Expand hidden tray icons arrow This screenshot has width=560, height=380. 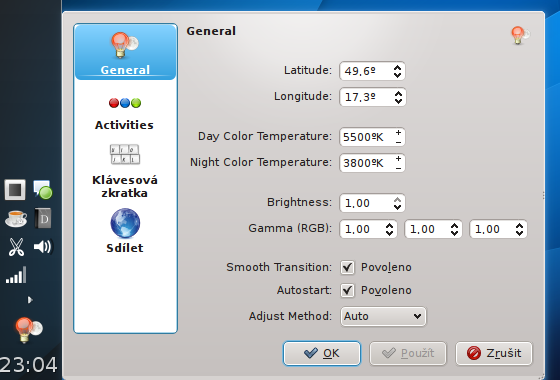pos(30,300)
